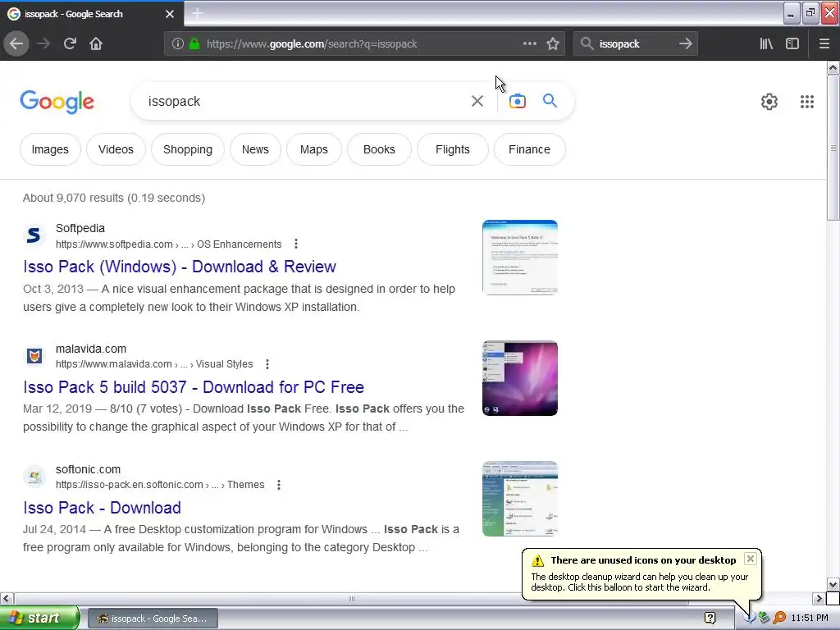Click the forward navigation arrow
The height and width of the screenshot is (630, 840).
pos(43,44)
